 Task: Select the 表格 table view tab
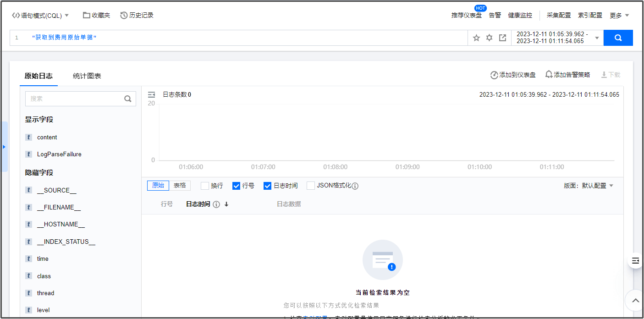click(x=180, y=186)
